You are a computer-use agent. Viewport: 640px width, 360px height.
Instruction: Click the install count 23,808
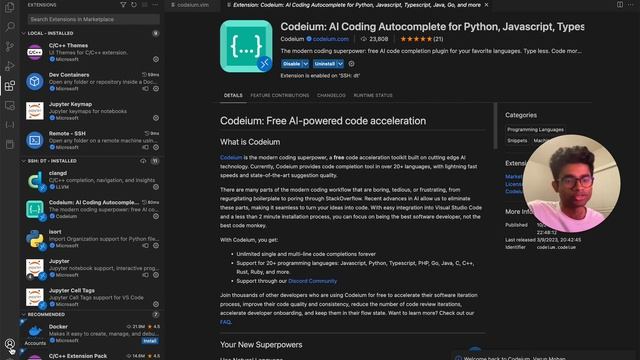374,39
